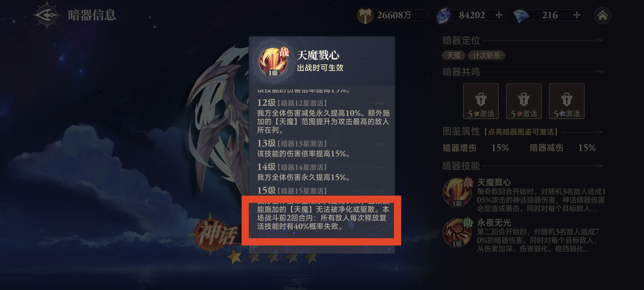Viewport: 644px width, 290px height.
Task: Add more blue diamonds with plus
Action: (576, 15)
